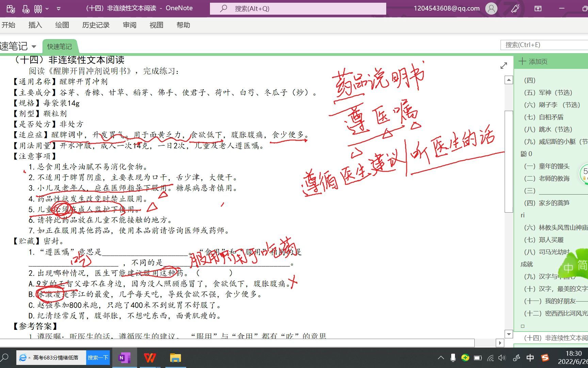Image resolution: width=588 pixels, height=368 pixels.
Task: Click the account avatar icon
Action: 491,9
